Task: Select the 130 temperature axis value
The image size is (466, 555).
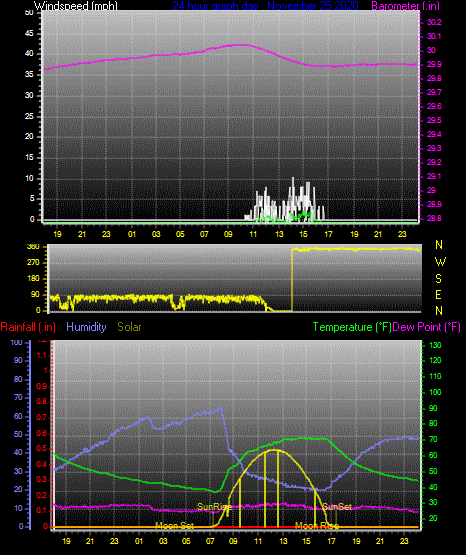Action: [x=435, y=345]
